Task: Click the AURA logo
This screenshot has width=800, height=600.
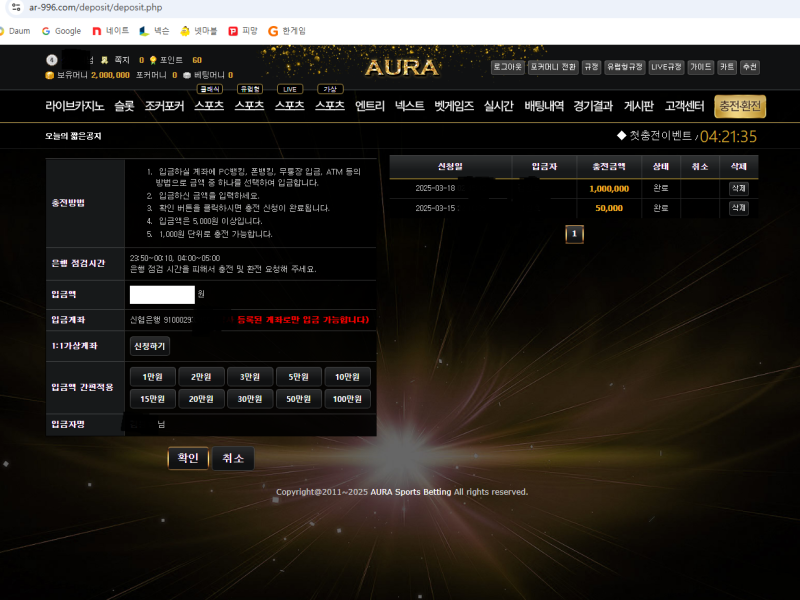Action: [x=401, y=68]
